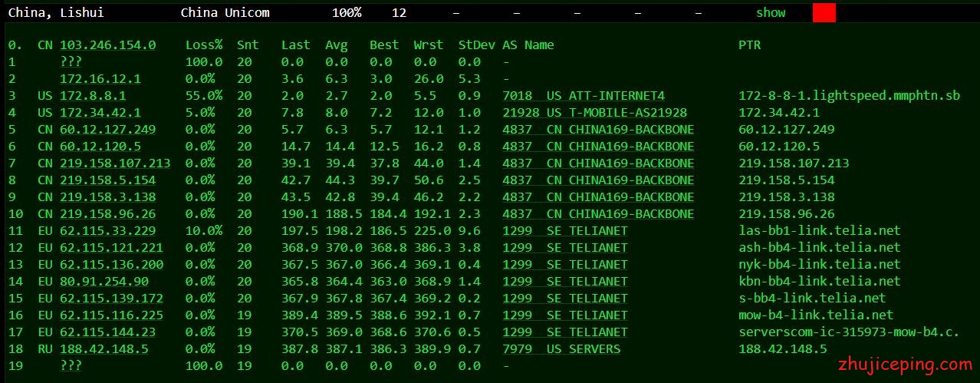Open IP link 62.115.136.200
Image resolution: width=980 pixels, height=383 pixels.
point(111,265)
